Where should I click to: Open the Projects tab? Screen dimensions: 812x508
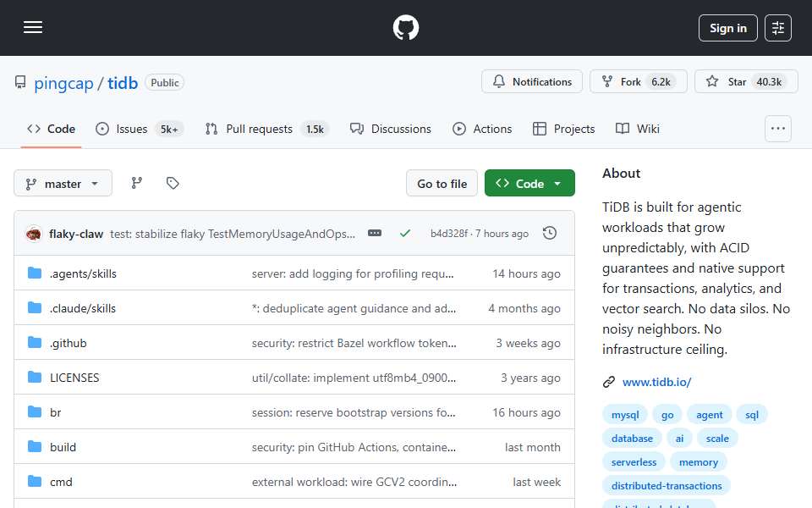[x=563, y=129]
